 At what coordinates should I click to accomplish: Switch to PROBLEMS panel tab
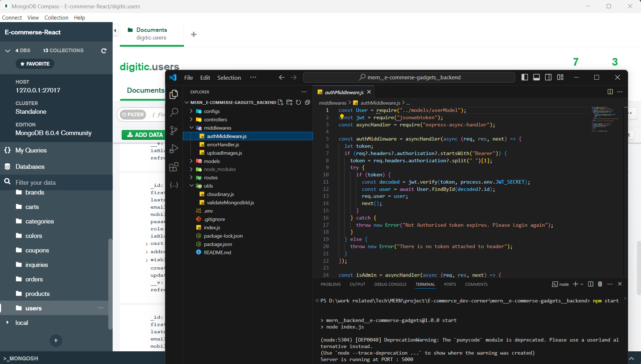click(x=331, y=284)
